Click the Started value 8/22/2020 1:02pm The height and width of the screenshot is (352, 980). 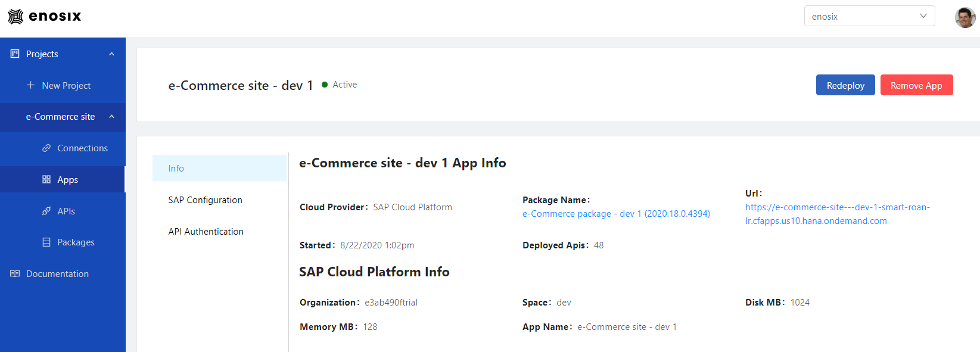pos(377,245)
